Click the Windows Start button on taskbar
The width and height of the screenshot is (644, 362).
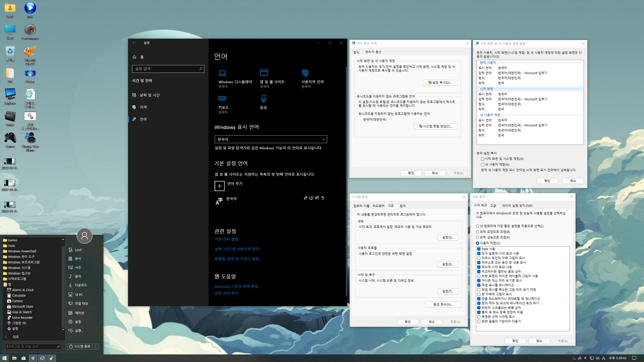pos(5,358)
